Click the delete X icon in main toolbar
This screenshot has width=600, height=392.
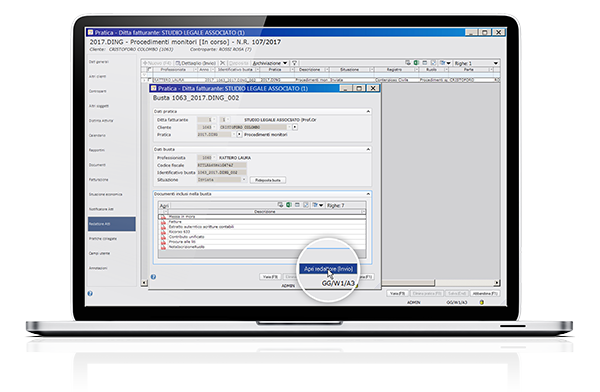(222, 63)
